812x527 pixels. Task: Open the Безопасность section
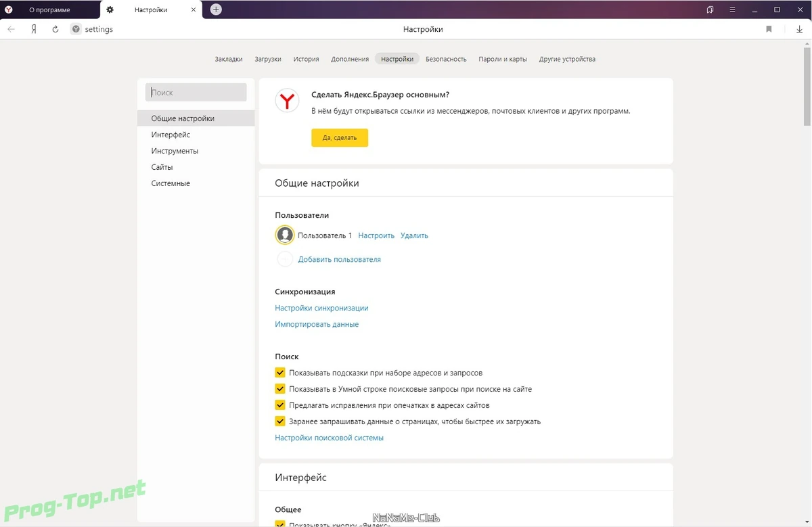coord(446,59)
